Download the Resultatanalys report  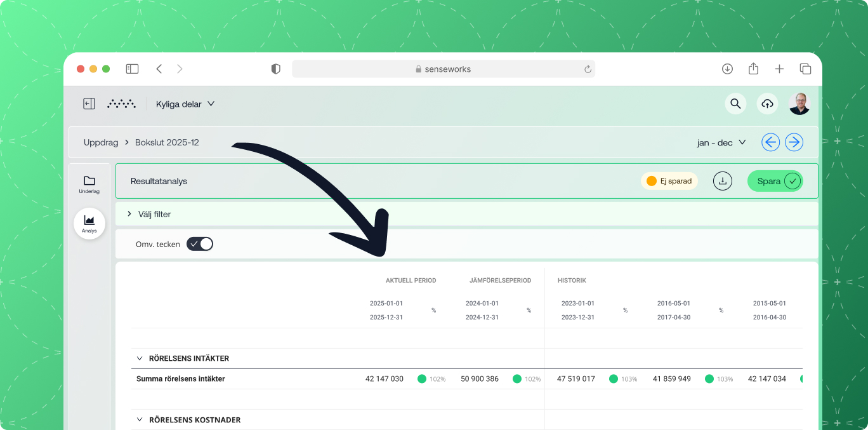pos(722,181)
